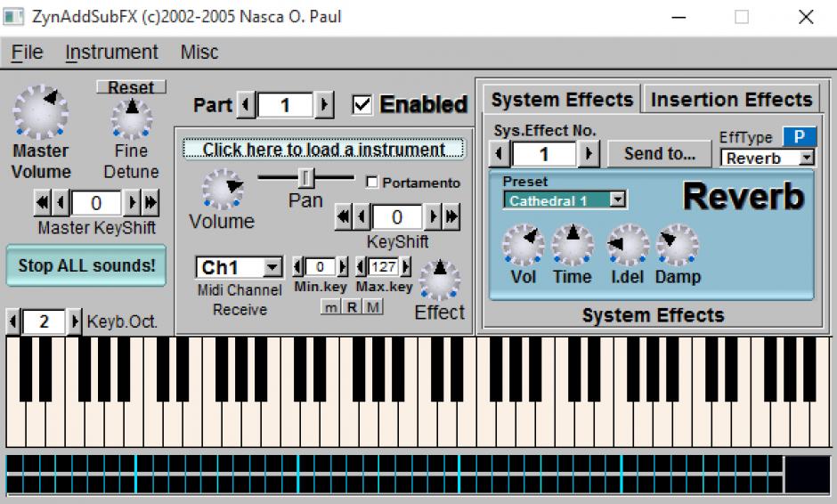Select previous Sys.Effect No.
837x504 pixels.
coord(500,154)
